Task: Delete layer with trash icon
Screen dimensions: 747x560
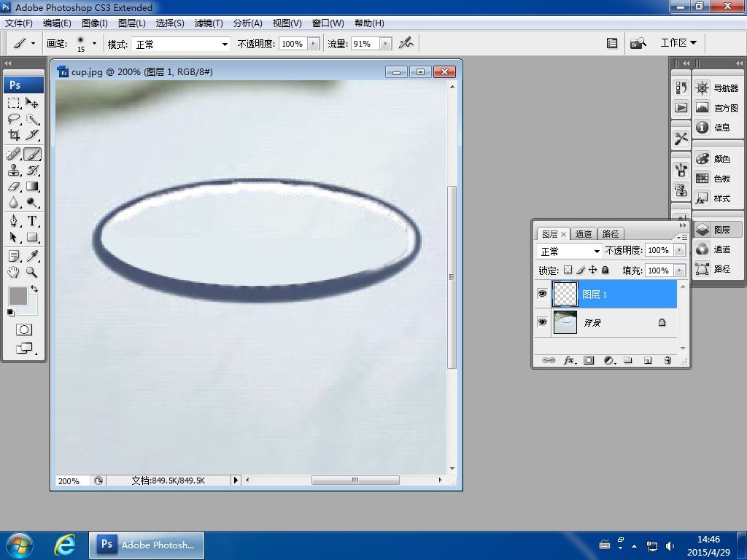Action: [667, 360]
